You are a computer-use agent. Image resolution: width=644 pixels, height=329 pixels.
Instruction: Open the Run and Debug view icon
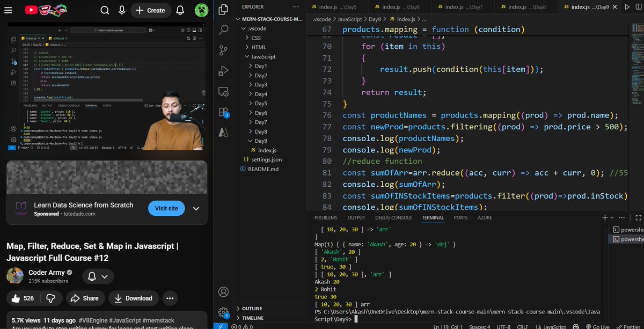224,71
